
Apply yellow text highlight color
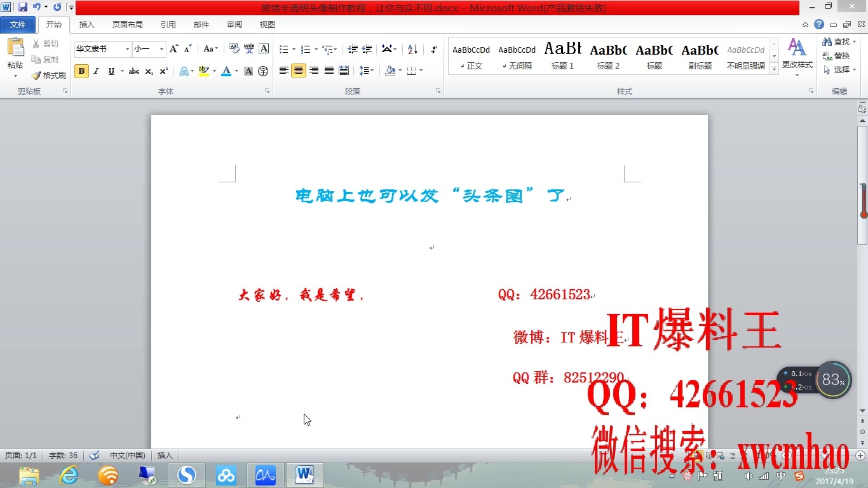tap(203, 71)
